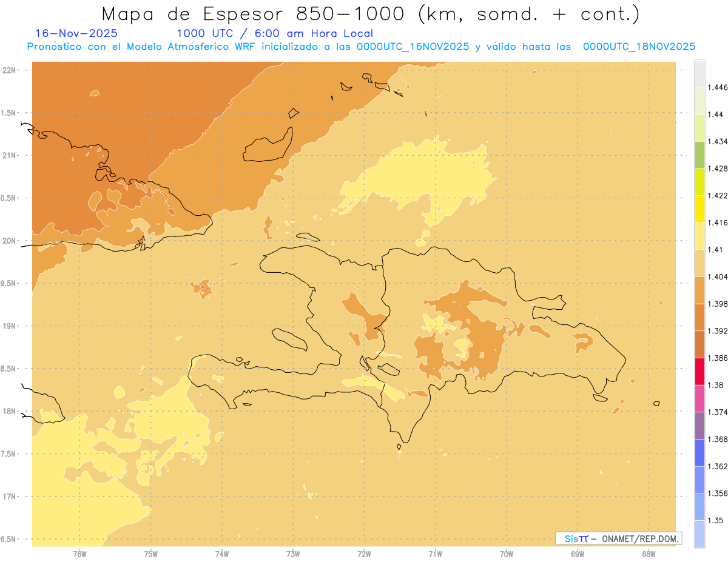Click the 21N latitude axis label
728x562 pixels.
[x=9, y=155]
